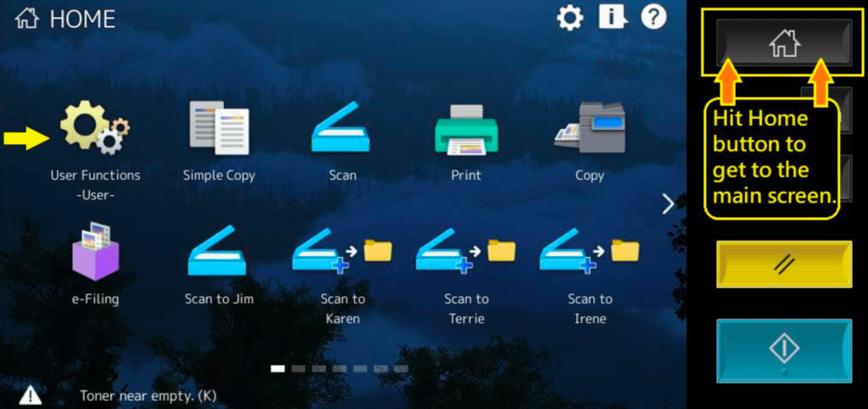Select the first page indicator dot
Viewport: 868px width, 409px height.
(x=277, y=368)
